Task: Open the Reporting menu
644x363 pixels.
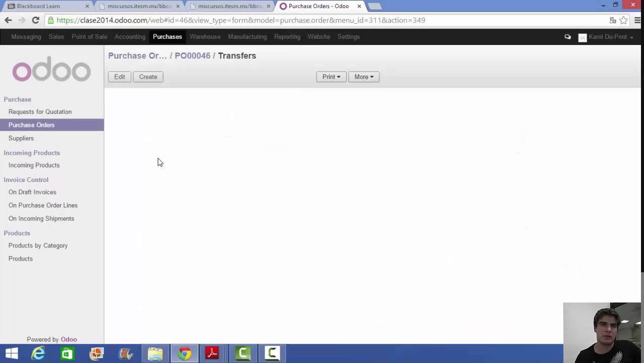Action: [x=287, y=37]
